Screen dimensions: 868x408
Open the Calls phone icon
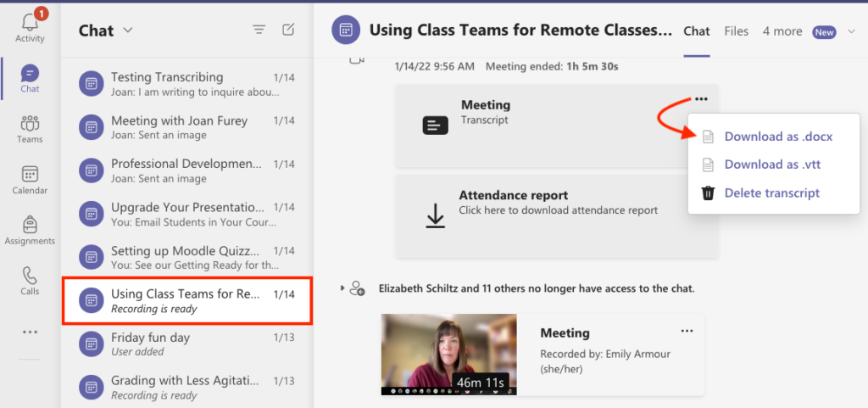(30, 275)
